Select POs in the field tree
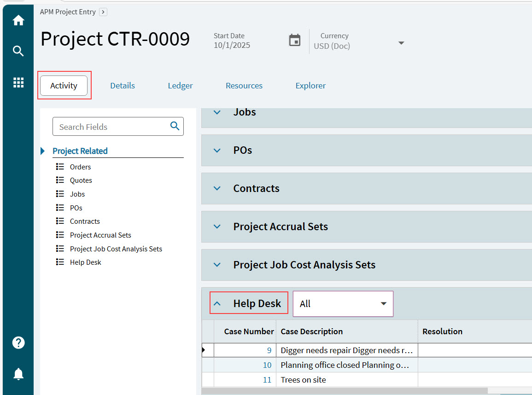 76,208
